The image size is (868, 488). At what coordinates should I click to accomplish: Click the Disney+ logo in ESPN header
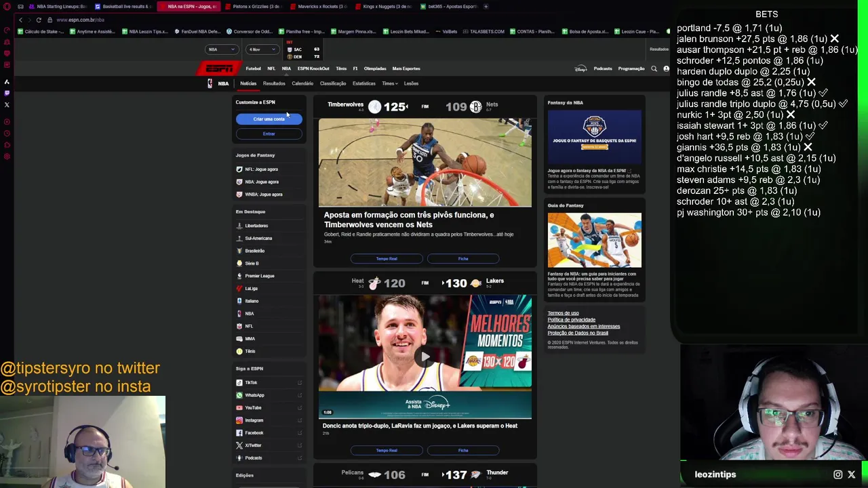pyautogui.click(x=580, y=68)
